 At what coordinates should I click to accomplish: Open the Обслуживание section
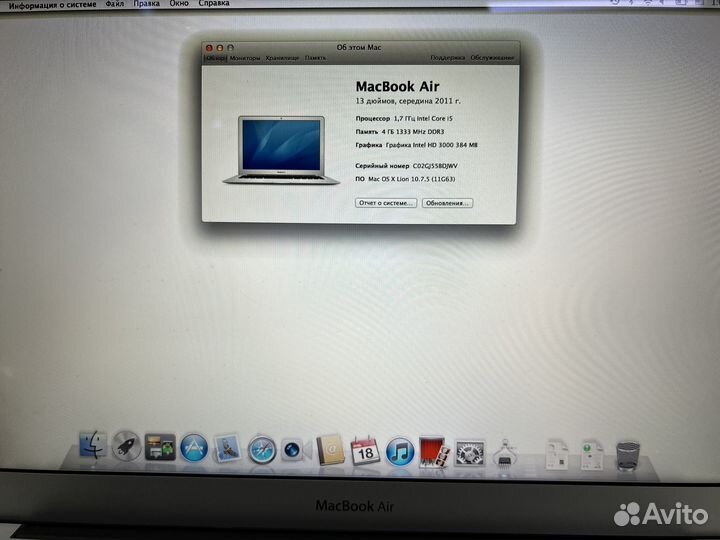tap(492, 58)
